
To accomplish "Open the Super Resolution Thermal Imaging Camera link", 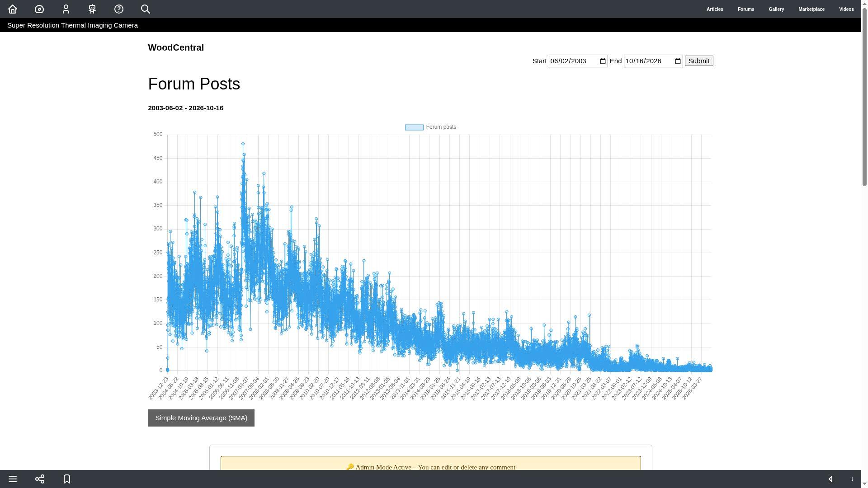I will click(72, 25).
